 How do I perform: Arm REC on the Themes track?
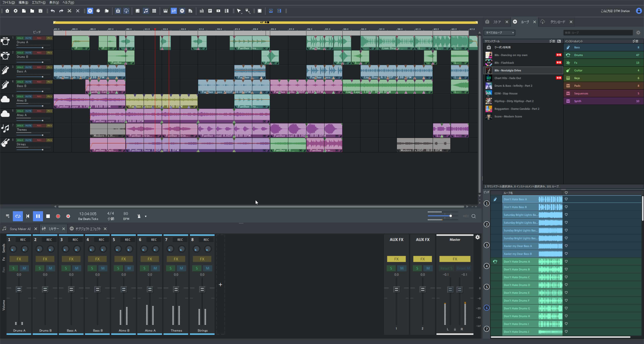click(39, 125)
